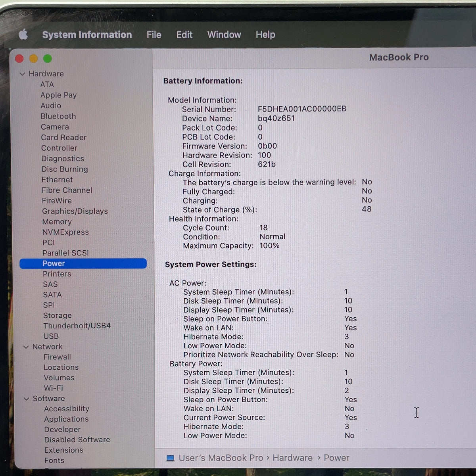Click the device name bq40z651
This screenshot has width=476, height=476.
coord(276,118)
